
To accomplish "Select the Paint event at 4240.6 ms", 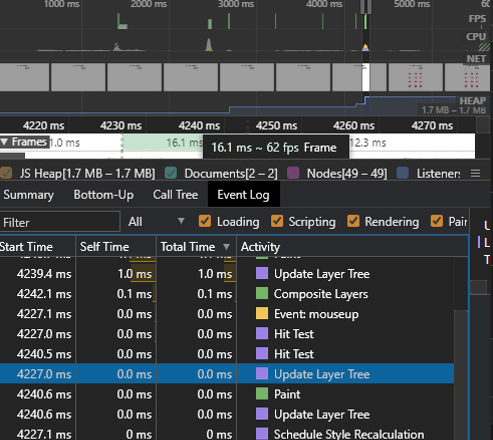I will point(227,394).
